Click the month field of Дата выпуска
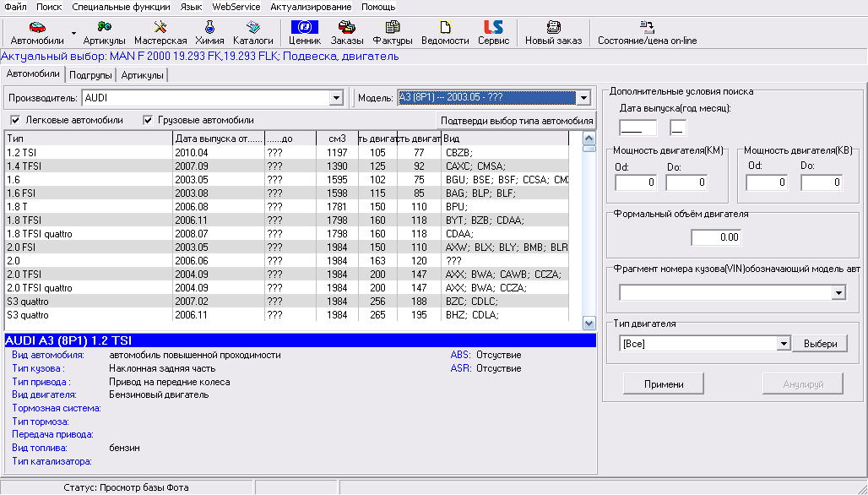 point(678,128)
